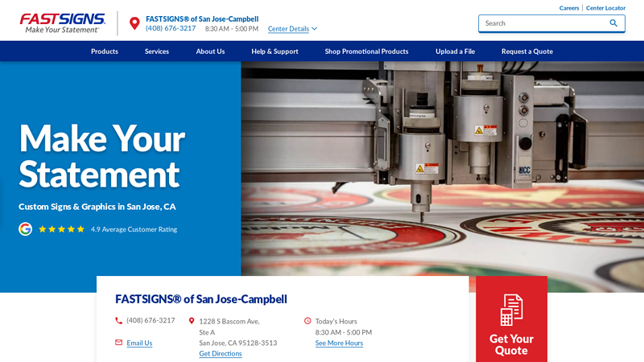Image resolution: width=644 pixels, height=362 pixels.
Task: Click the red location pin in header
Action: (x=134, y=23)
